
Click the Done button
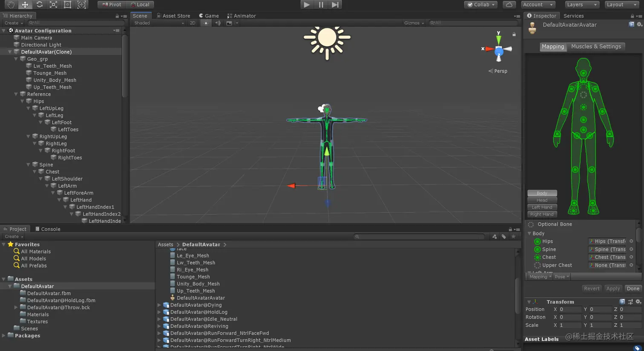tap(633, 289)
